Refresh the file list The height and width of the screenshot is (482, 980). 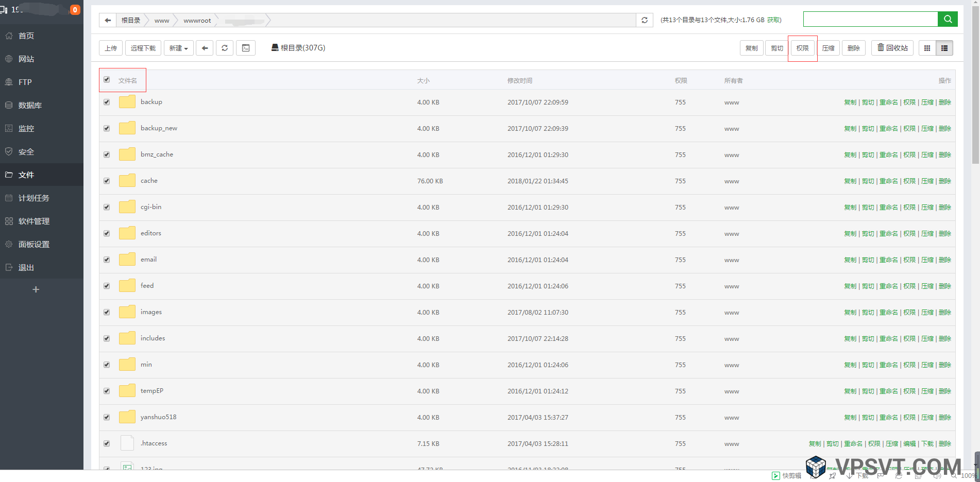click(x=225, y=47)
